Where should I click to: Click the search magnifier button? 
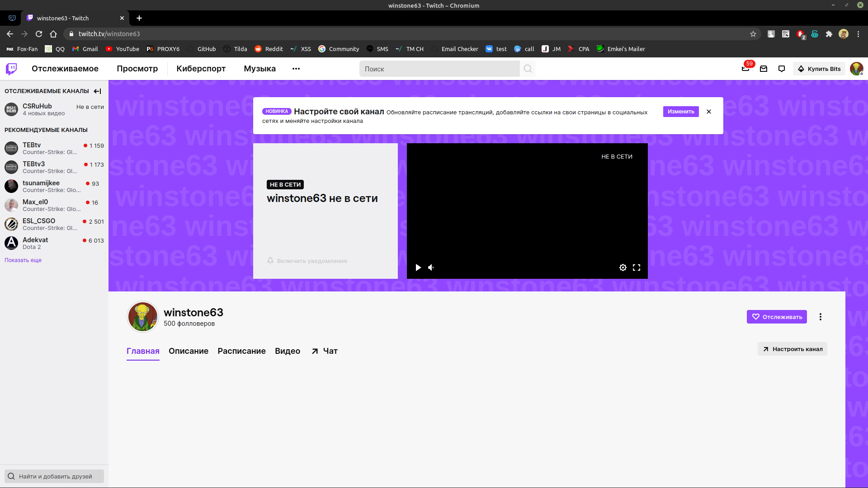point(528,69)
